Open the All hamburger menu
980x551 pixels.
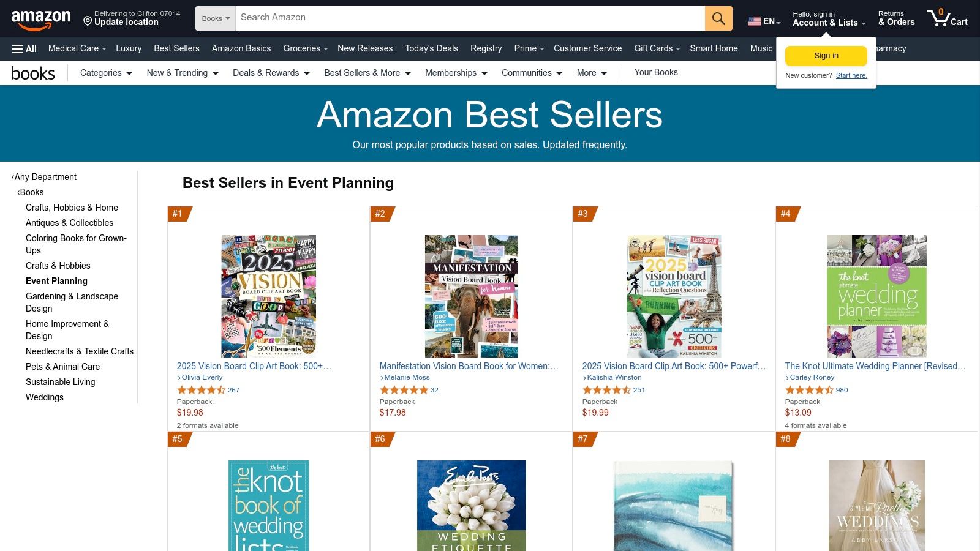[x=23, y=48]
